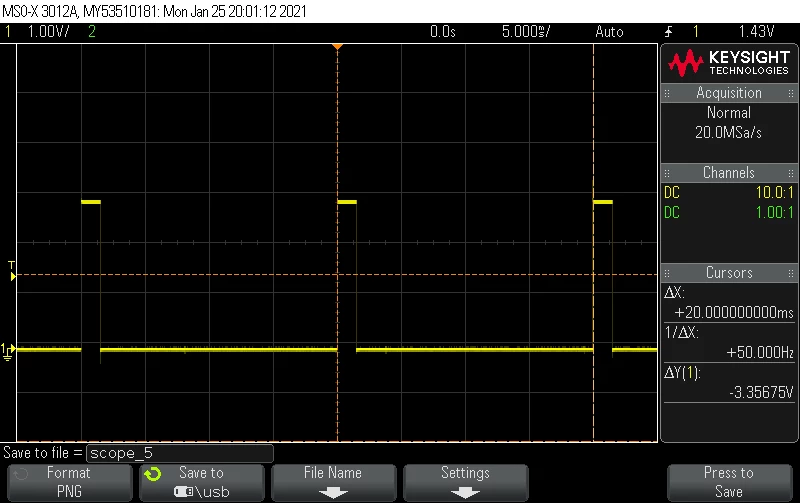The width and height of the screenshot is (800, 503).
Task: Click the Format PNG softkey
Action: pyautogui.click(x=69, y=482)
